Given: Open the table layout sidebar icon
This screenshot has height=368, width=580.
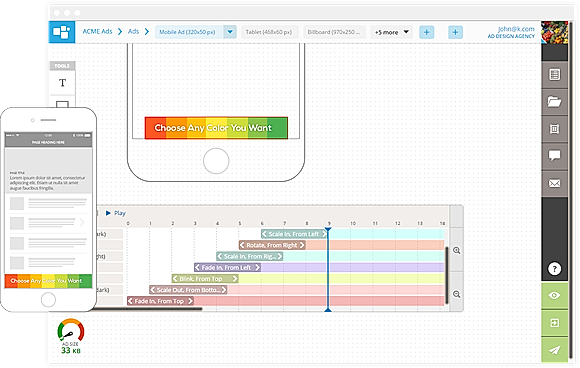Looking at the screenshot, I should tap(554, 74).
